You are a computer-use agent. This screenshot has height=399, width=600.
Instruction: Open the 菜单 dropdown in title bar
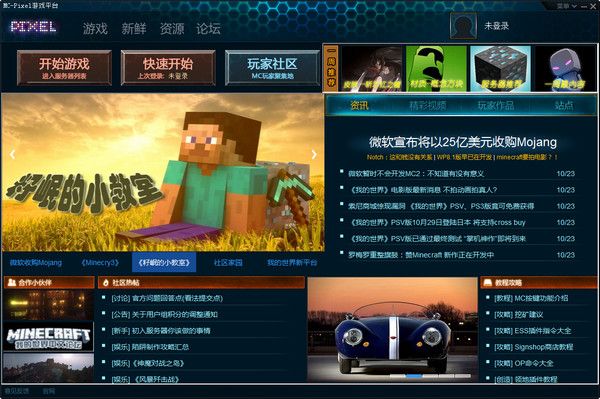click(x=566, y=6)
